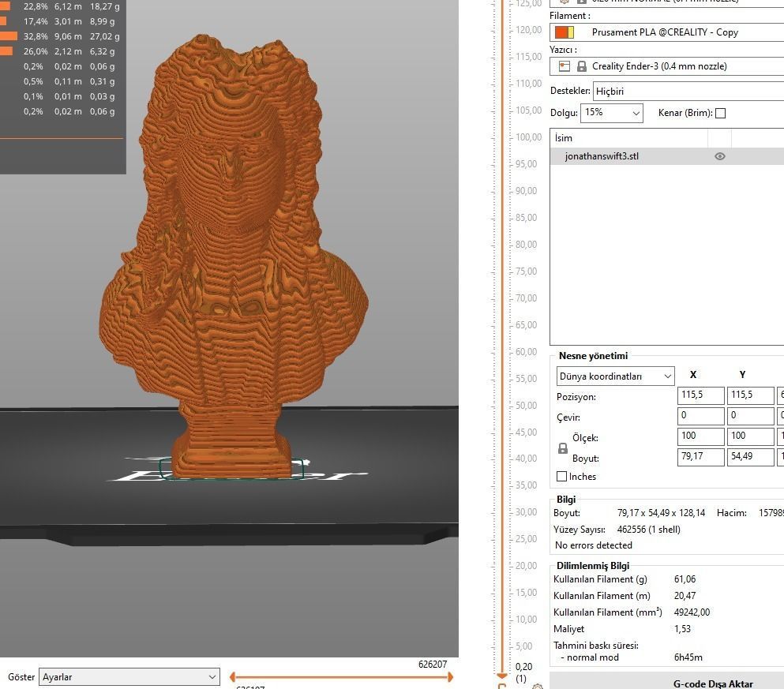Click the Pozisyon X field
The width and height of the screenshot is (784, 689).
click(700, 395)
